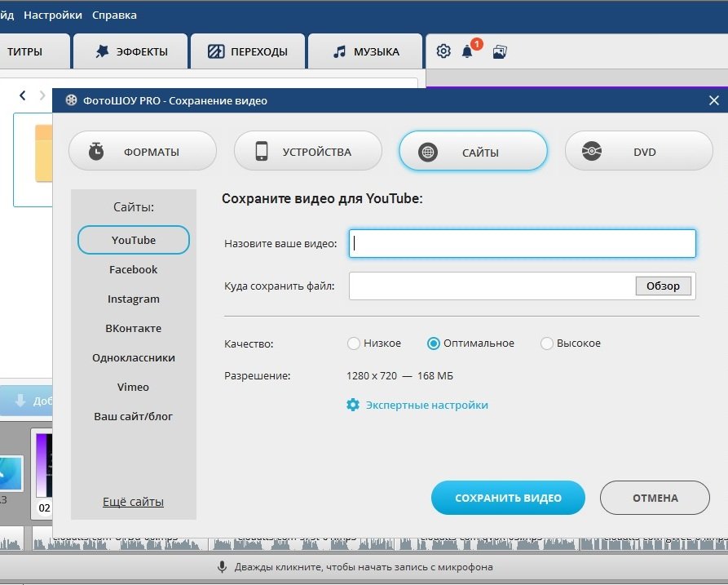Viewport: 728px width, 585px height.
Task: Switch to the МУЗЫКА tab
Action: pos(365,51)
